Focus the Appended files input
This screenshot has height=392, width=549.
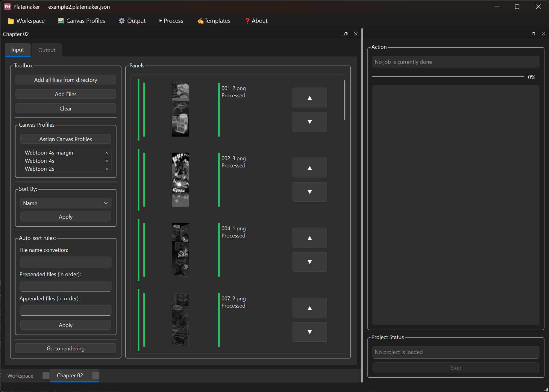(66, 310)
